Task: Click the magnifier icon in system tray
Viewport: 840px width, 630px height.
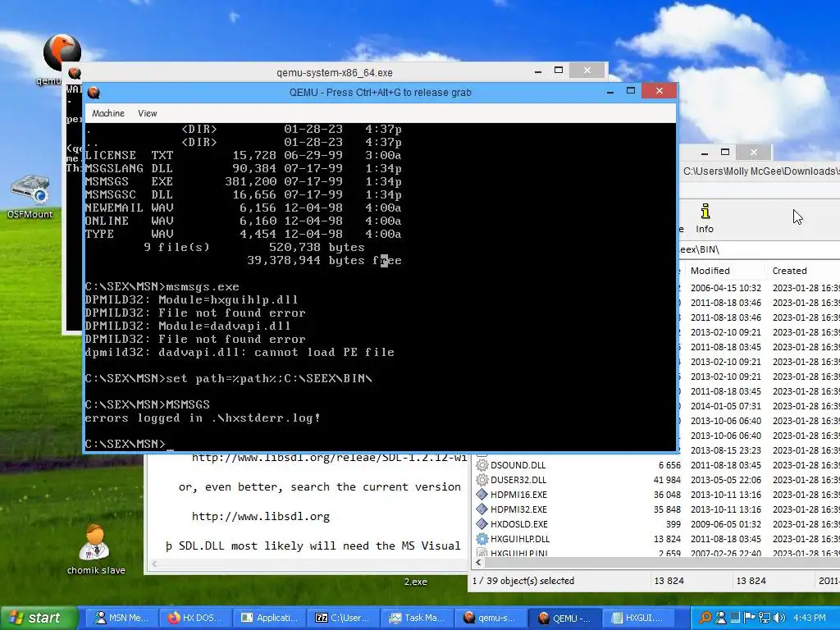Action: pyautogui.click(x=705, y=618)
